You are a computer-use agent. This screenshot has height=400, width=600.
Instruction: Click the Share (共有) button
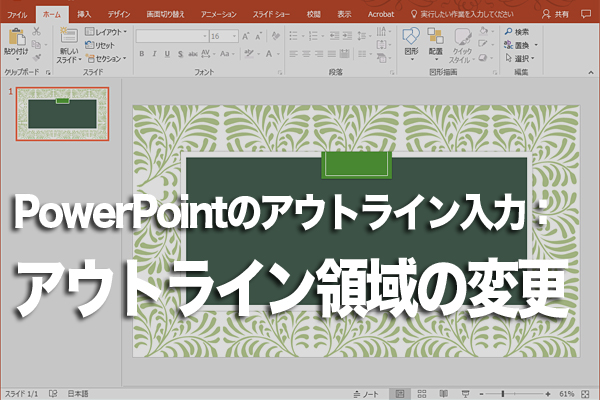555,15
